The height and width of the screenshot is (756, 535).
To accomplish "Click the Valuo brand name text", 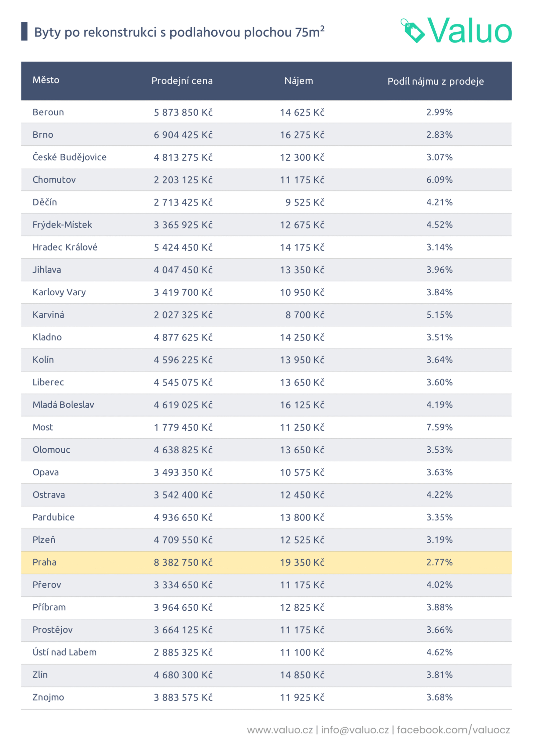I will click(469, 31).
